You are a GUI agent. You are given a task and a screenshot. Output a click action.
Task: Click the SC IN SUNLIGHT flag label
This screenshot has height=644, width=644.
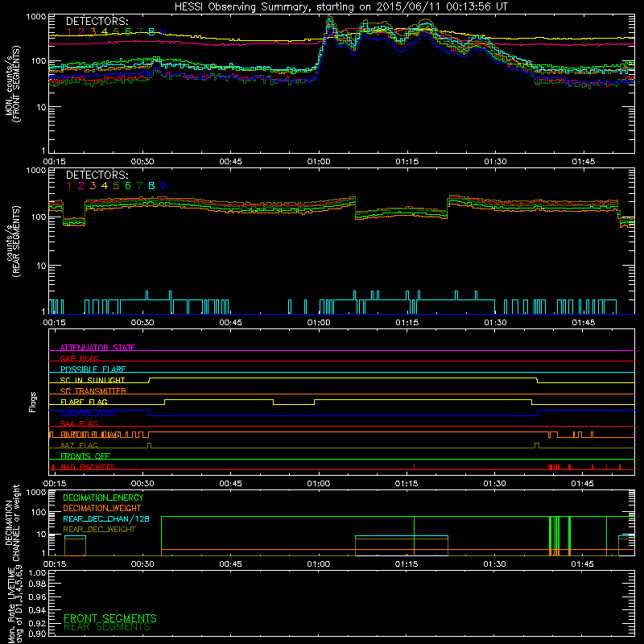coord(93,380)
